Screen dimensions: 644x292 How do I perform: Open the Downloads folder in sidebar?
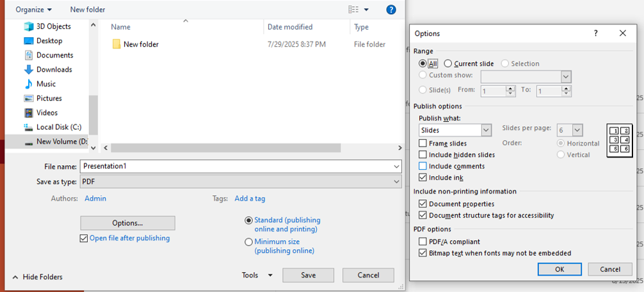click(54, 69)
